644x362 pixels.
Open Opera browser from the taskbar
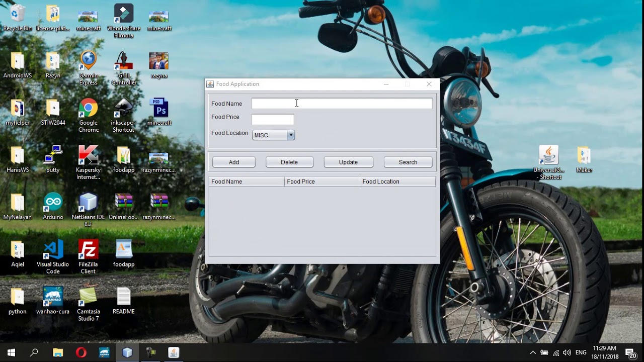coord(81,352)
